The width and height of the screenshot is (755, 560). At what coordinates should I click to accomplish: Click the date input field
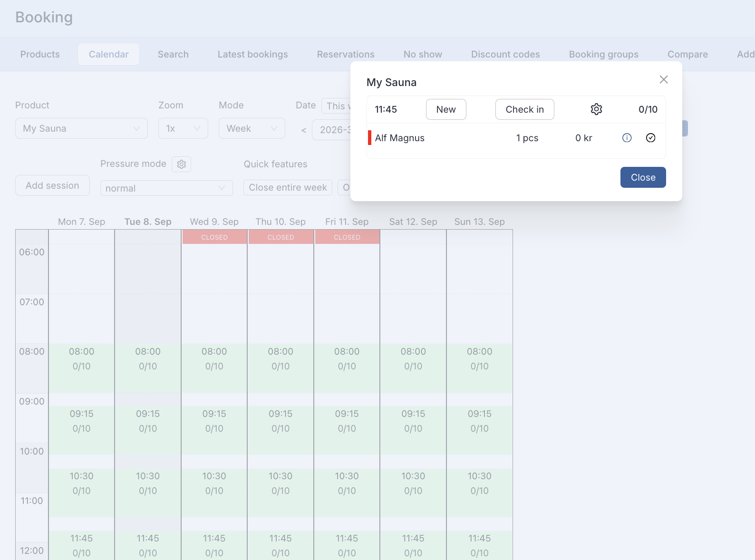[332, 130]
